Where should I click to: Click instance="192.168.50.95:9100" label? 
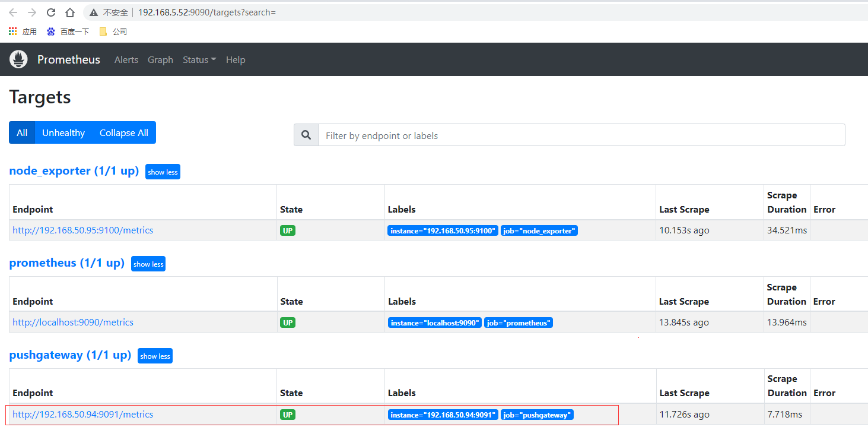coord(443,231)
